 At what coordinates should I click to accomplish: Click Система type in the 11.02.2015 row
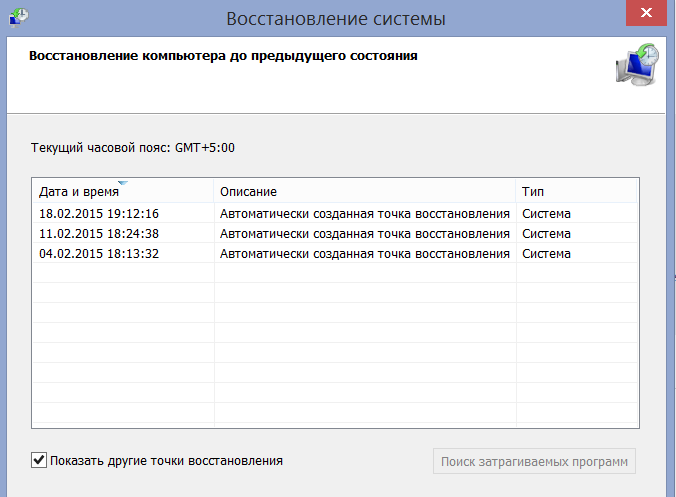[546, 234]
